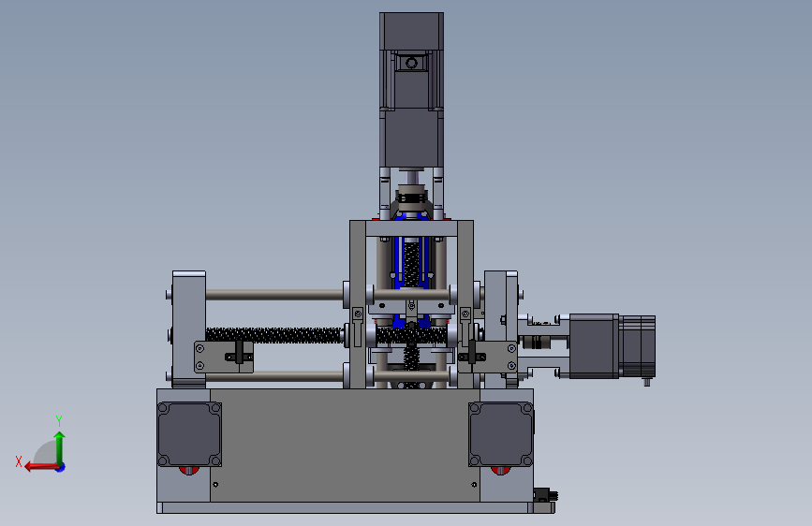Select the thin bottom base plate
This screenshot has width=812, height=526.
(355, 508)
